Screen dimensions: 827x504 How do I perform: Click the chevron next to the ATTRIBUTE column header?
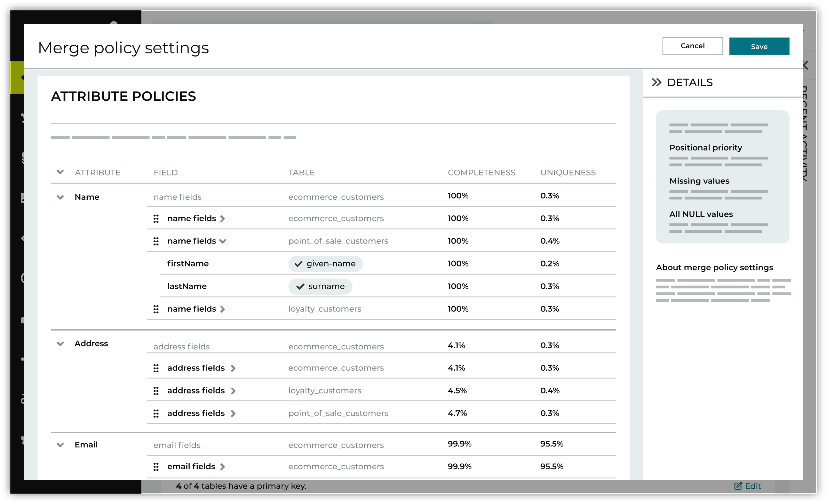(60, 172)
